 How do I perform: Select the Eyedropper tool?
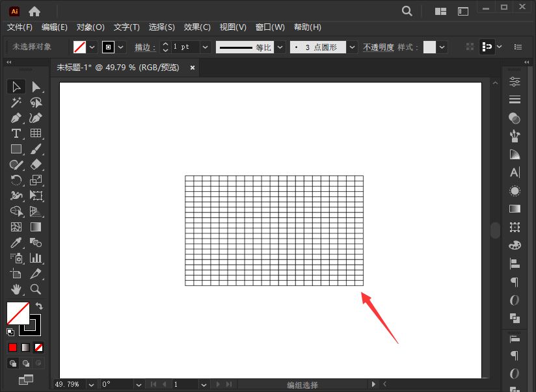click(15, 242)
